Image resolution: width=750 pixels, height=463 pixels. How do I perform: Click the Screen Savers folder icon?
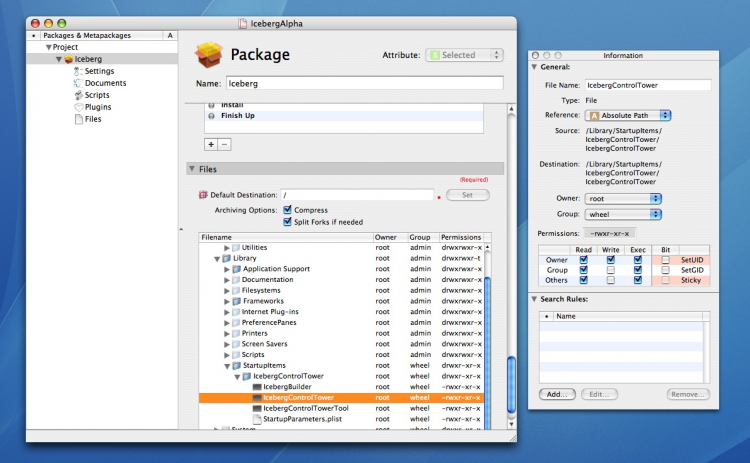[236, 344]
